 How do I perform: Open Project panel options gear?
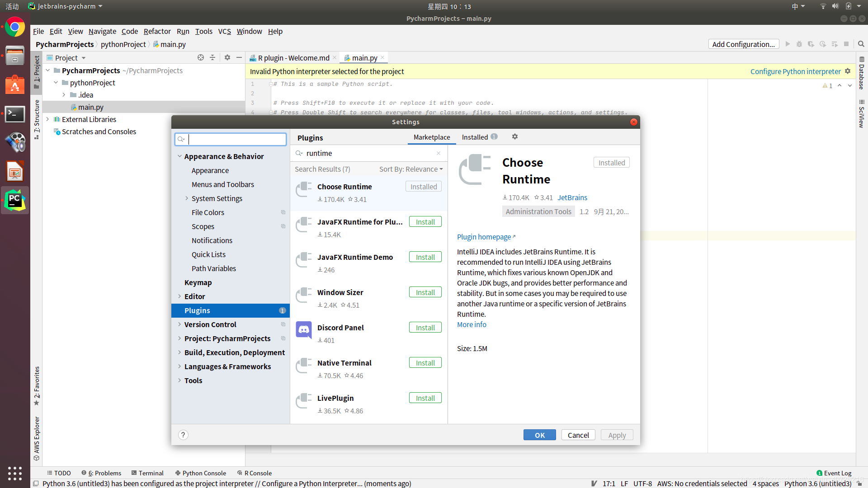click(x=227, y=58)
